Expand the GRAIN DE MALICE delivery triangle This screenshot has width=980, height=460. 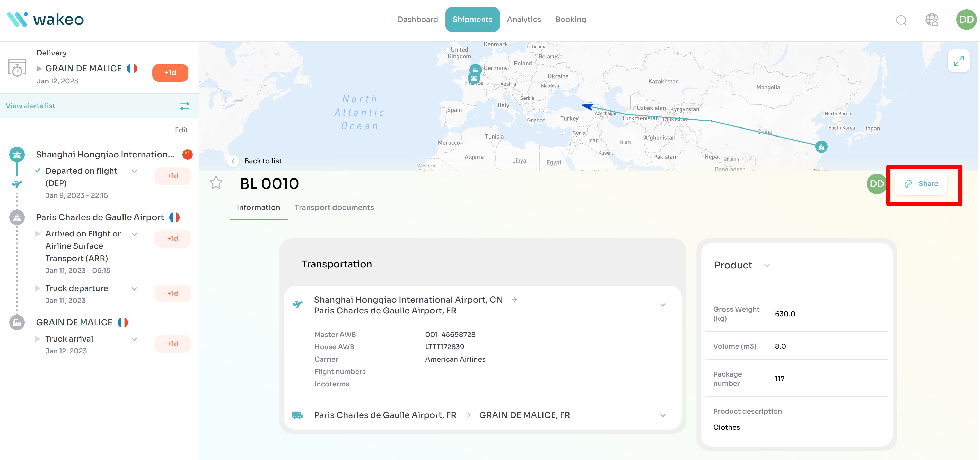tap(39, 69)
